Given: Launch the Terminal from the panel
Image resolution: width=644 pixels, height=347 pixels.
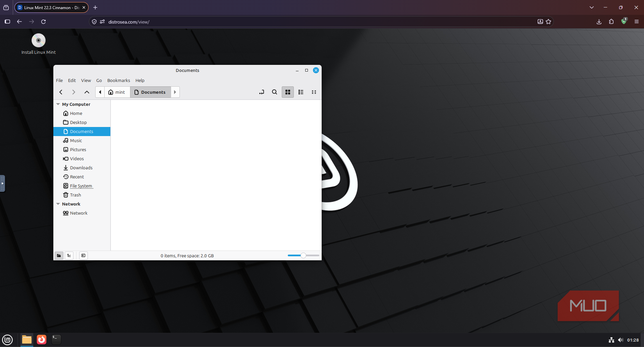Looking at the screenshot, I should click(56, 340).
